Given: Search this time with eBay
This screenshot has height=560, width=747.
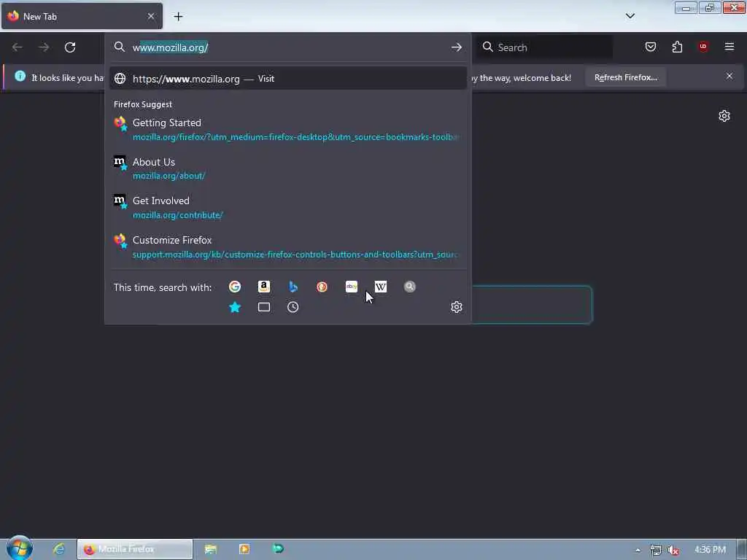Looking at the screenshot, I should pyautogui.click(x=352, y=287).
